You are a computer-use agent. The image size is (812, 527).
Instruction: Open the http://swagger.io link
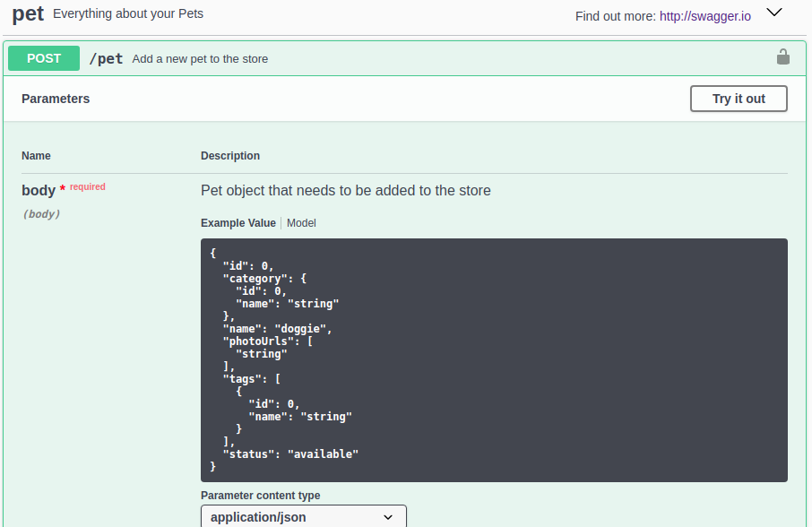(x=704, y=16)
